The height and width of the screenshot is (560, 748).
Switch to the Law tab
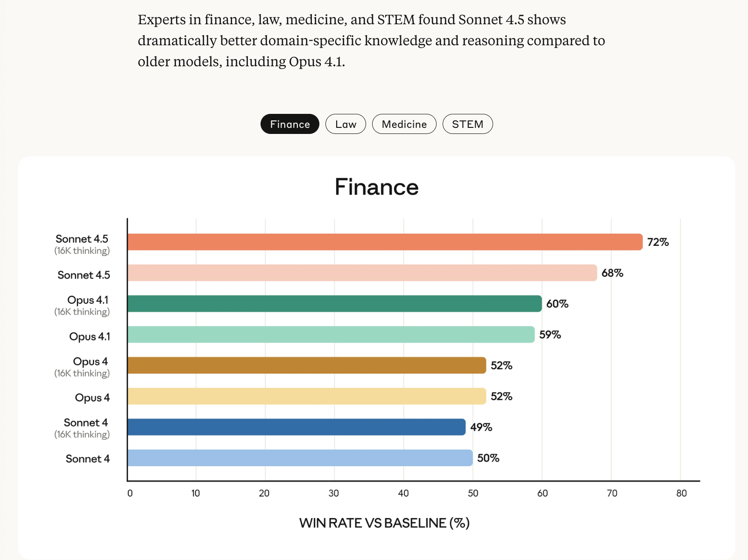coord(346,124)
